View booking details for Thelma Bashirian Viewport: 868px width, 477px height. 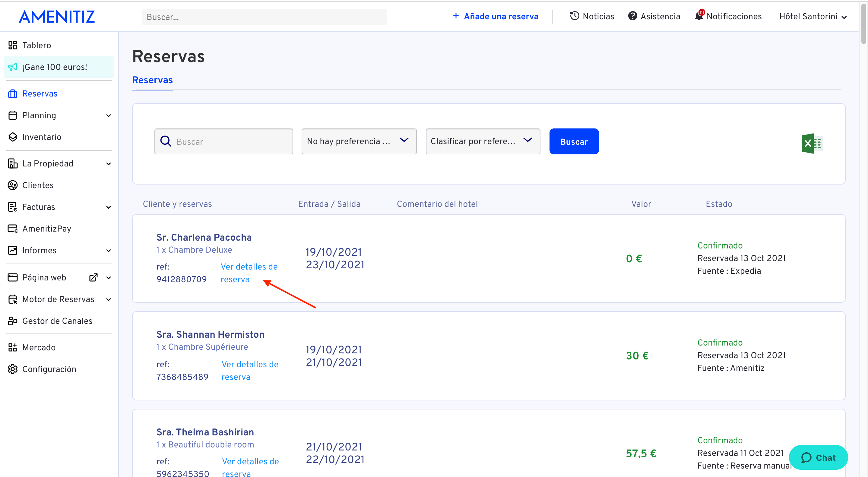click(250, 467)
